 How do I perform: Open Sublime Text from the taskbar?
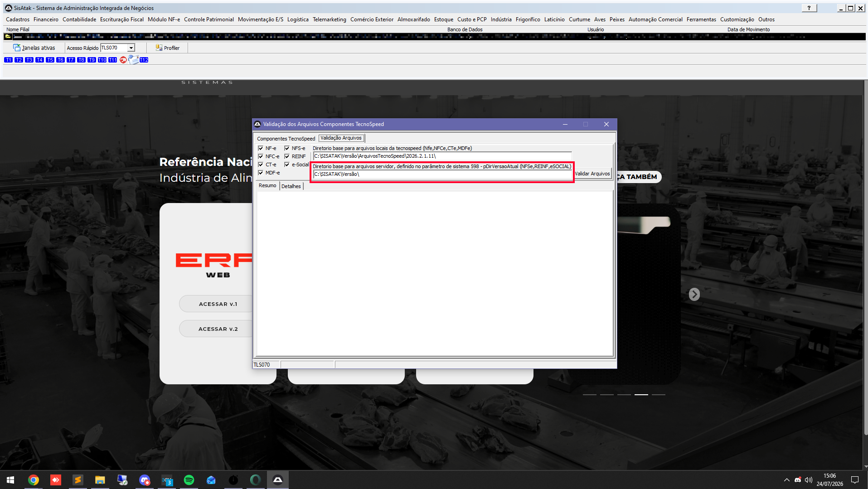pyautogui.click(x=78, y=480)
